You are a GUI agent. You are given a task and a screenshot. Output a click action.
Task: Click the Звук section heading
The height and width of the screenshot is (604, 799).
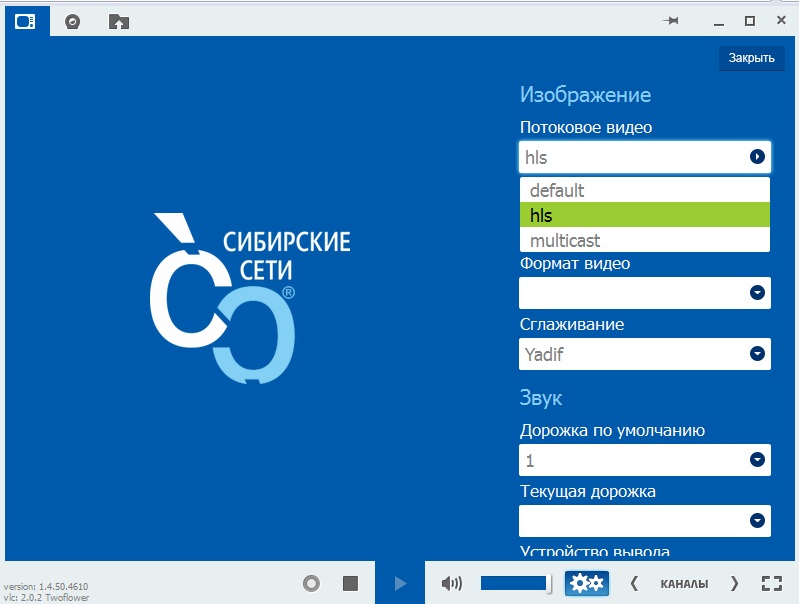(x=541, y=398)
